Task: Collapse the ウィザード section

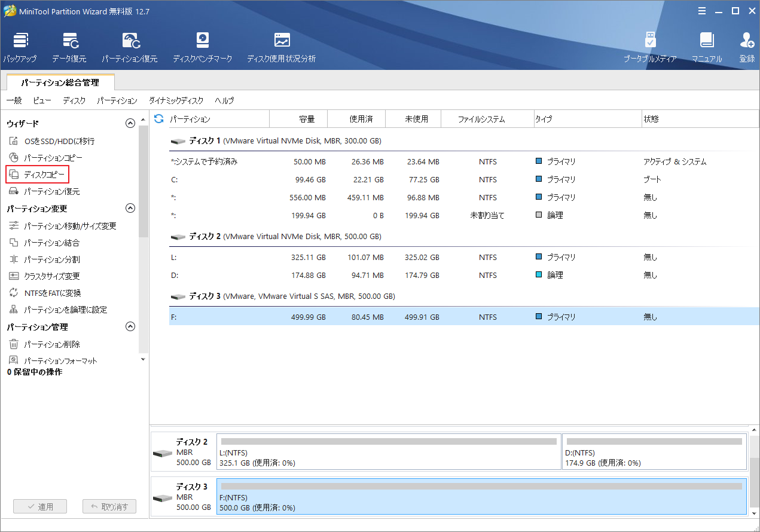Action: coord(130,124)
